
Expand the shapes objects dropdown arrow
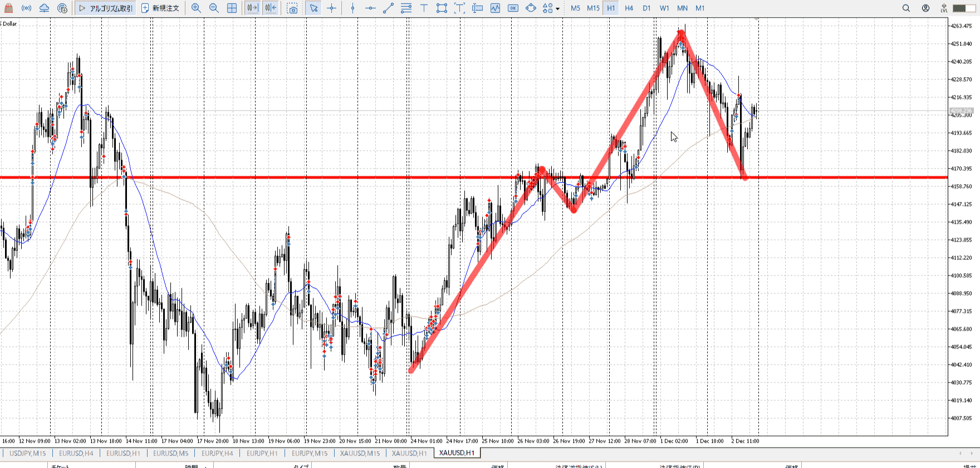557,9
